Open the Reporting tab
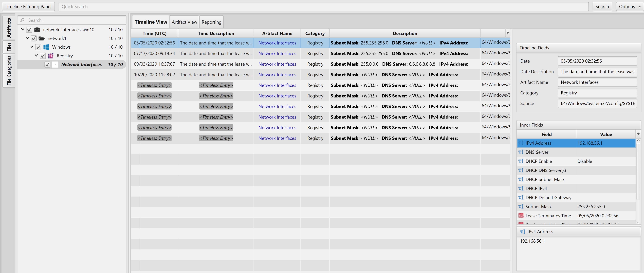The height and width of the screenshot is (273, 644). [x=211, y=22]
